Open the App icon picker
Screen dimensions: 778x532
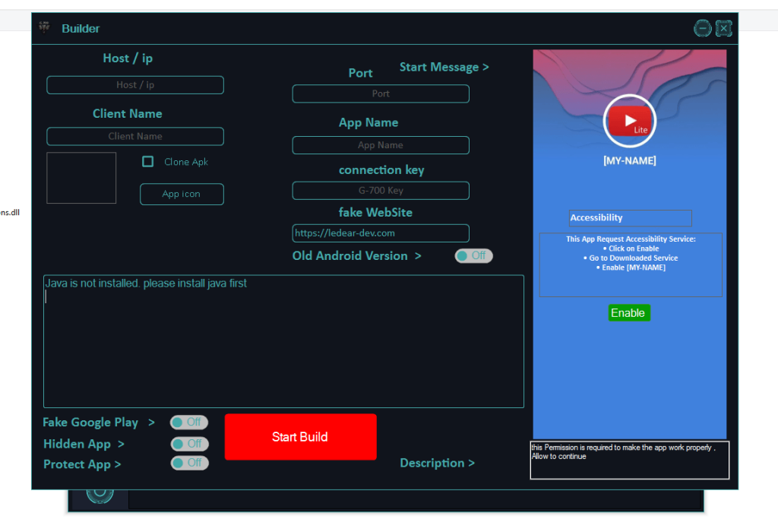[182, 194]
